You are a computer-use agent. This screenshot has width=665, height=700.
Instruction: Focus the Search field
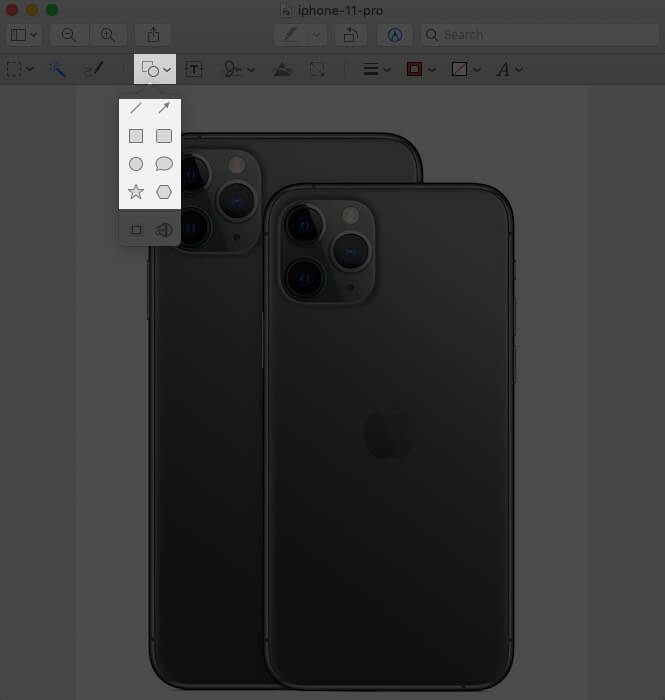click(x=540, y=35)
